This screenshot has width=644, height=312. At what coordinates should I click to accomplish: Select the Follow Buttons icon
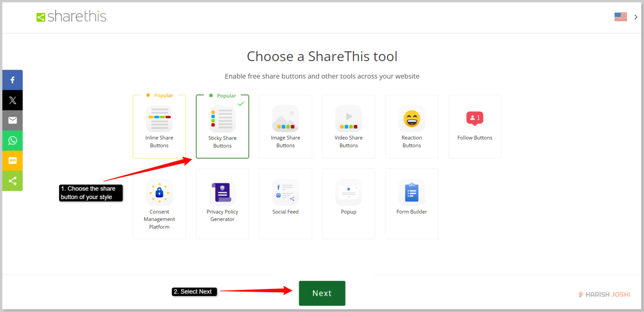coord(475,118)
